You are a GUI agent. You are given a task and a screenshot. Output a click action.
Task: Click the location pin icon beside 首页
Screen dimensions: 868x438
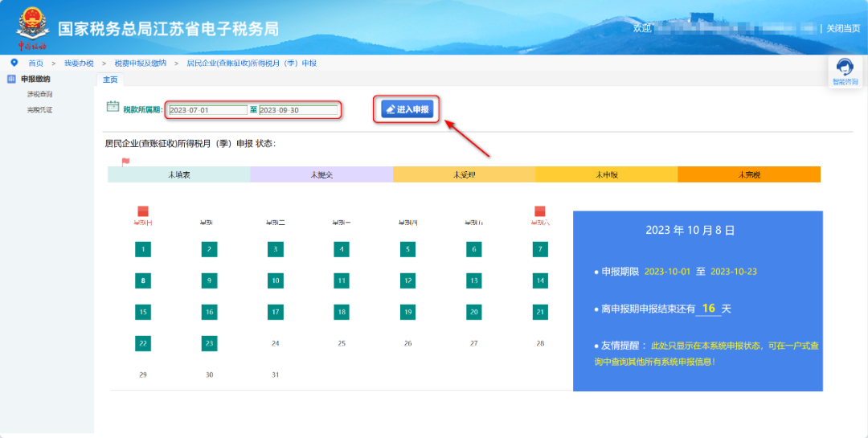click(x=14, y=63)
